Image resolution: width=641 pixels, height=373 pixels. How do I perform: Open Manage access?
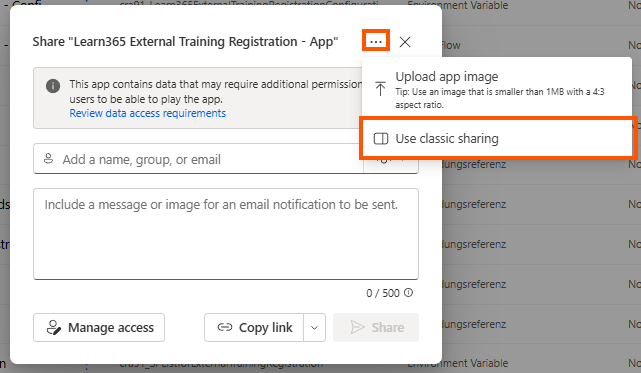click(99, 327)
